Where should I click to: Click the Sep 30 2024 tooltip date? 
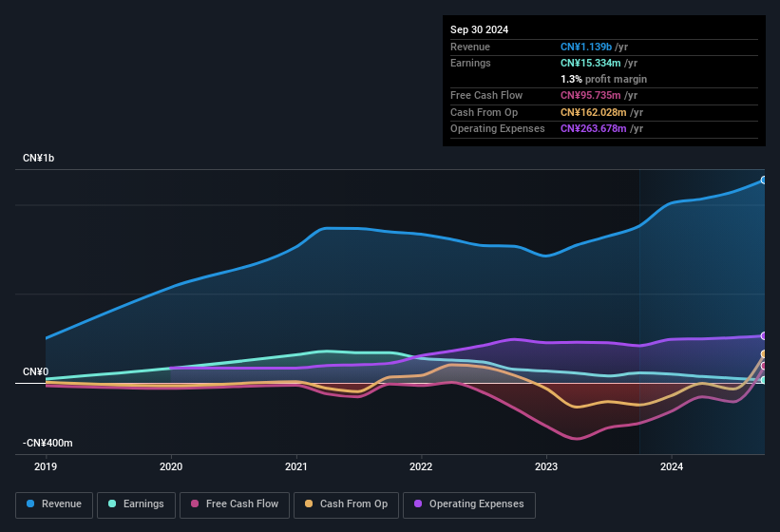(479, 29)
